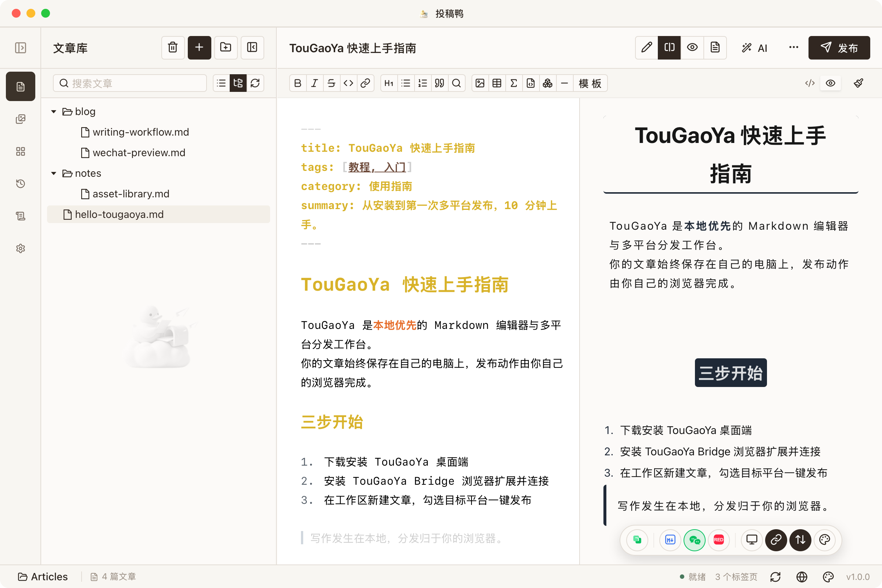Switch to desktop monitor preview
Screen dimensions: 882x588
752,540
